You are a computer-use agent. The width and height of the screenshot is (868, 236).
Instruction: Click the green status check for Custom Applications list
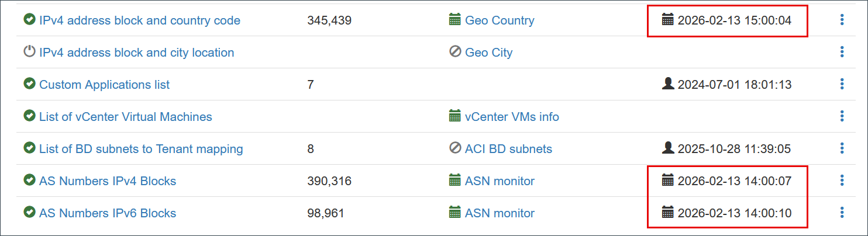pos(29,84)
